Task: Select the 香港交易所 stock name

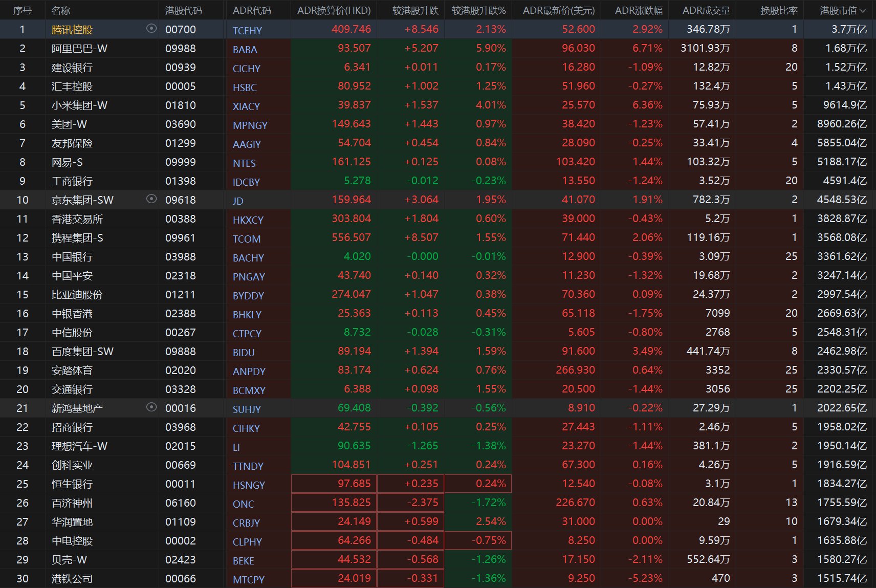Action: coord(77,219)
